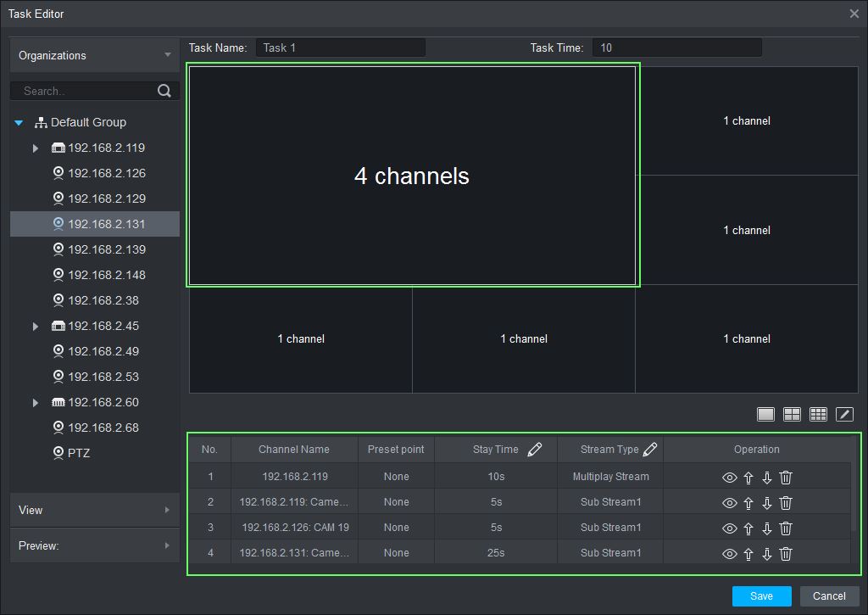Open the Organizations dropdown
Screen dimensions: 868x615
[x=95, y=55]
